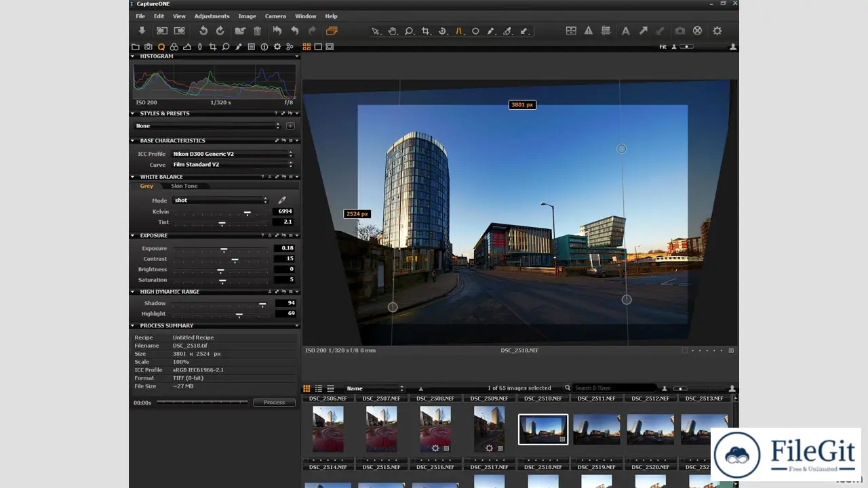Collapse the Histogram panel
Viewport: 868px width, 488px height.
[133, 56]
